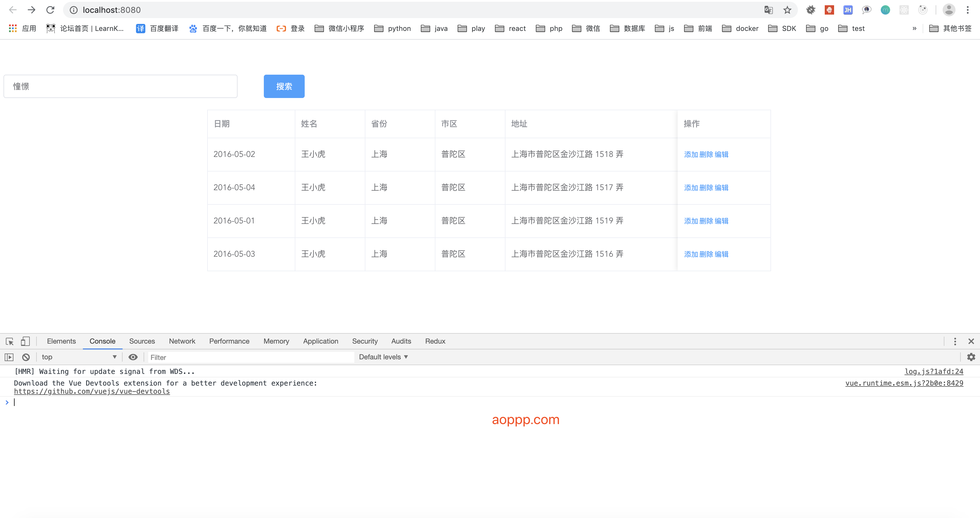This screenshot has width=980, height=518.
Task: Open the 百度翻译 bookmark
Action: tap(157, 29)
